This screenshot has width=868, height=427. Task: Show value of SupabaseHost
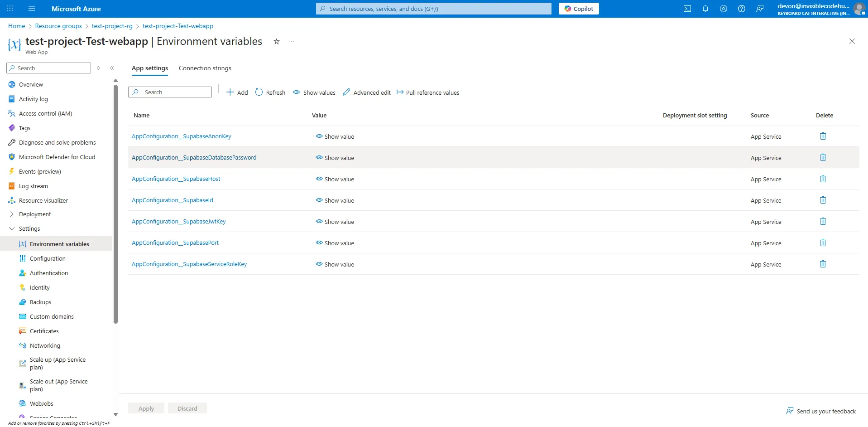click(x=335, y=179)
